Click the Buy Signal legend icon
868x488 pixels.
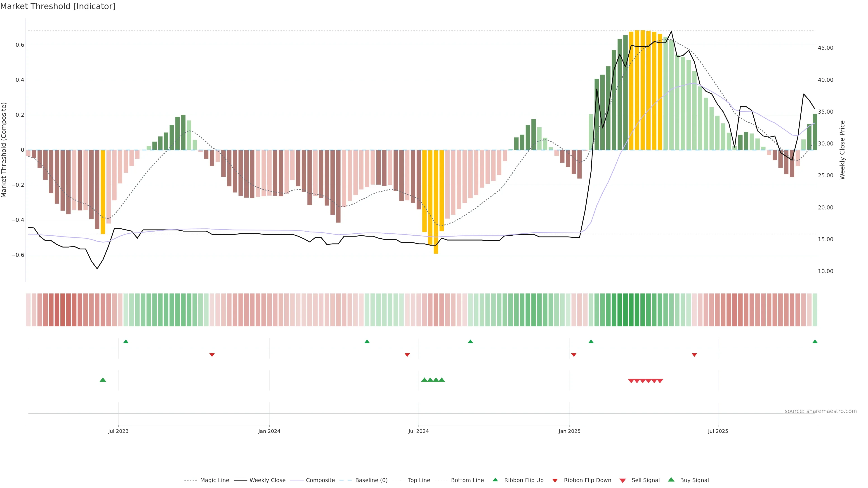point(671,480)
